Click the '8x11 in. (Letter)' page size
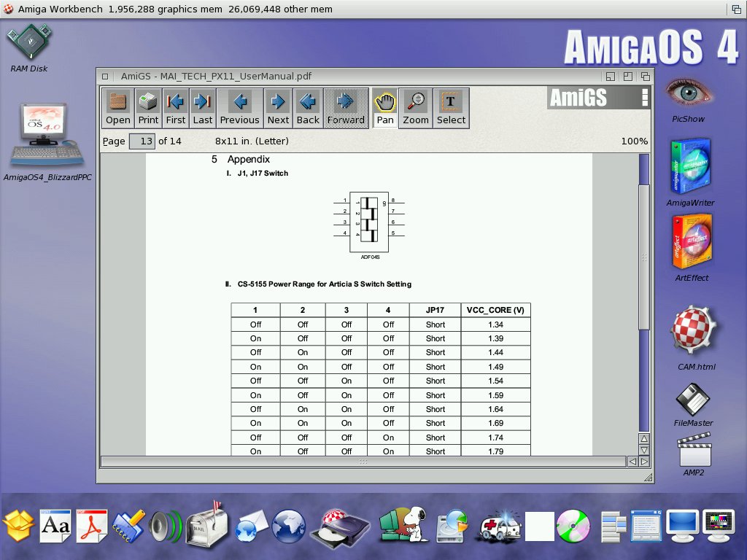The image size is (747, 560). 252,141
